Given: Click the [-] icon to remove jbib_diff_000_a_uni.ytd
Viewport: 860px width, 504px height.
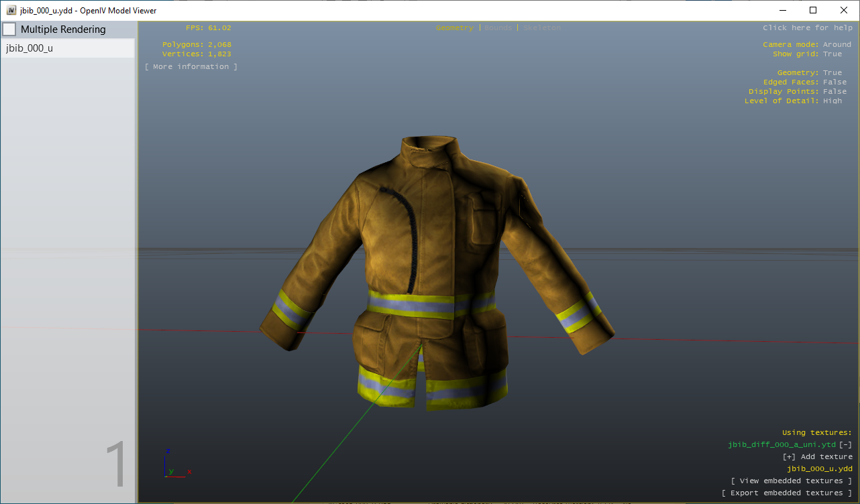Looking at the screenshot, I should (847, 444).
